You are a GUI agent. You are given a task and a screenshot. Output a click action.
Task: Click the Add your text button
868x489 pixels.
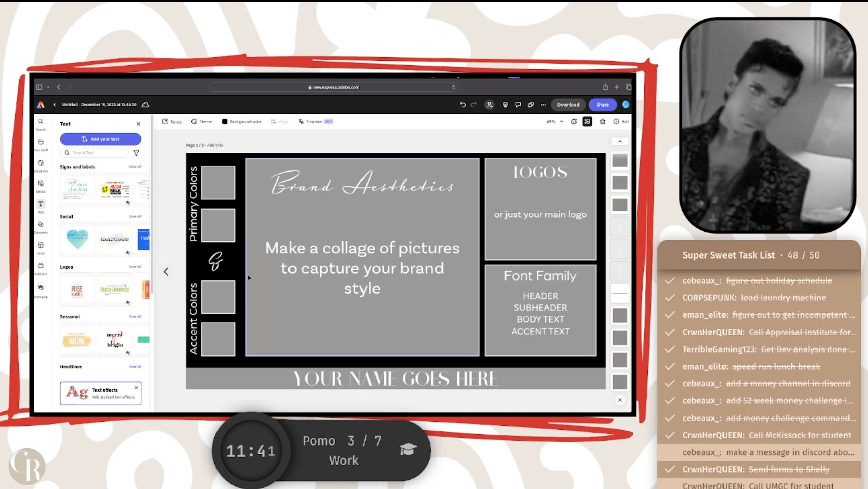[x=101, y=139]
